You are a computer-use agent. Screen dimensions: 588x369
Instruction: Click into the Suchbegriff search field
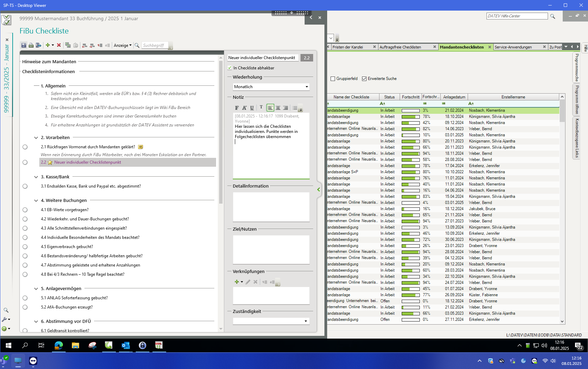point(155,45)
